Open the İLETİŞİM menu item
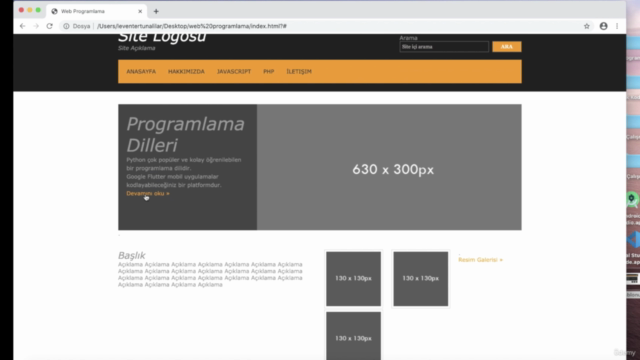 pyautogui.click(x=299, y=71)
